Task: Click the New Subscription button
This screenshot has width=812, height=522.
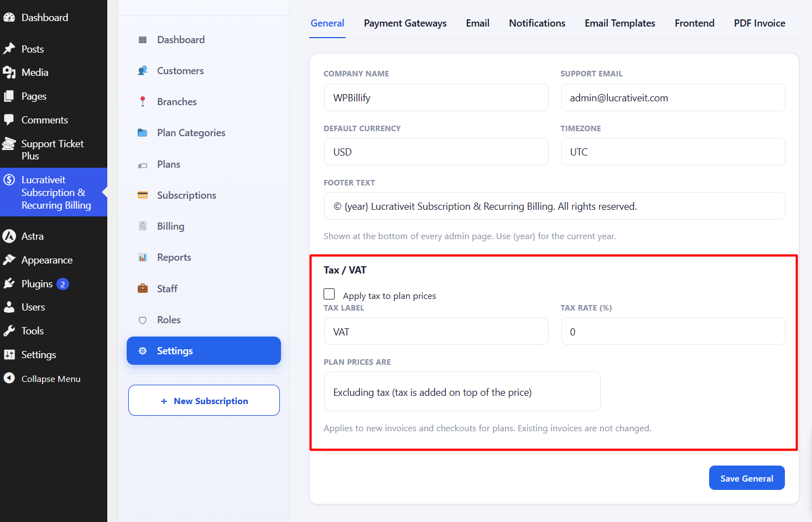Action: click(x=204, y=400)
